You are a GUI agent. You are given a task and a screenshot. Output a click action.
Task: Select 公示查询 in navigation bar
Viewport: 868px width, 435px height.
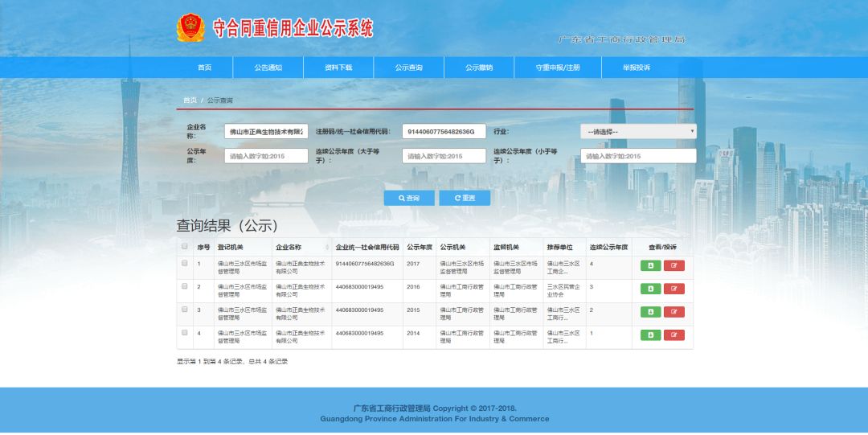(408, 68)
